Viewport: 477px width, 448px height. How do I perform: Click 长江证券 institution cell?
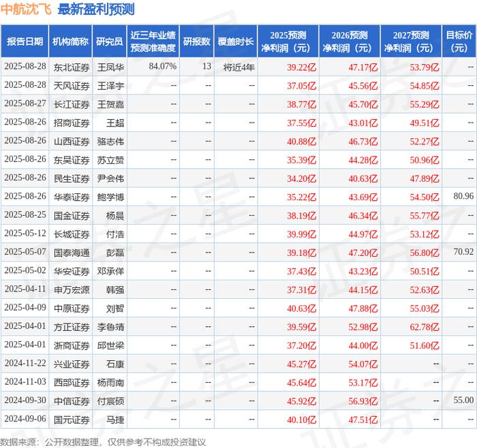72,104
